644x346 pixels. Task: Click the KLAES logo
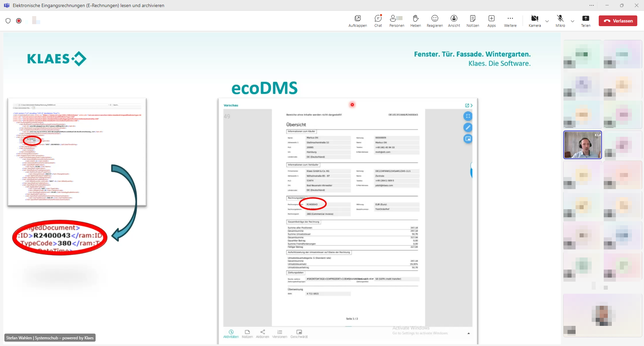click(57, 59)
